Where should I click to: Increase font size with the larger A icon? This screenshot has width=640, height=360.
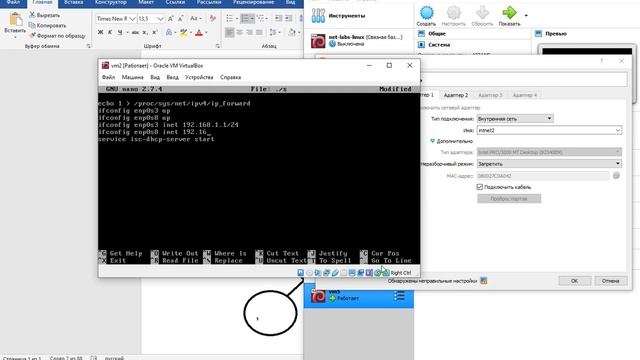pyautogui.click(x=171, y=19)
